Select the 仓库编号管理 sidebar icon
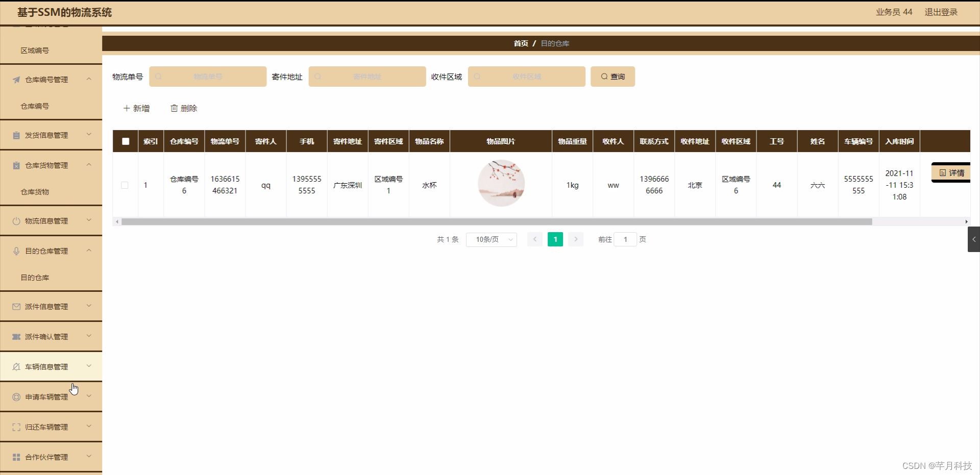Image resolution: width=980 pixels, height=475 pixels. 15,79
